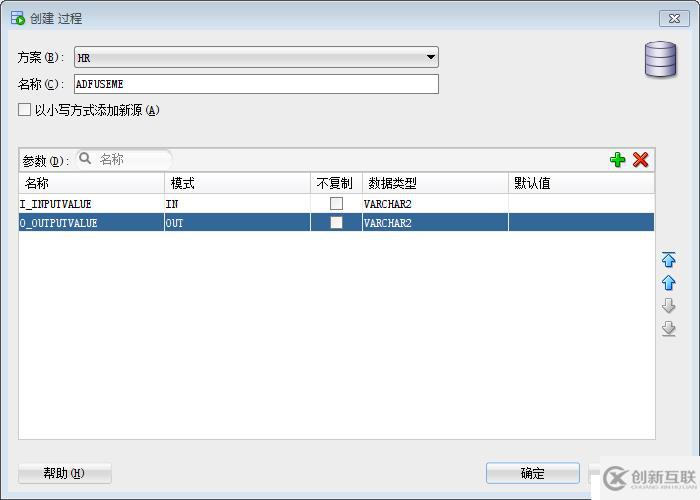The image size is (700, 500).
Task: Click the 默认值 column header
Action: point(581,183)
